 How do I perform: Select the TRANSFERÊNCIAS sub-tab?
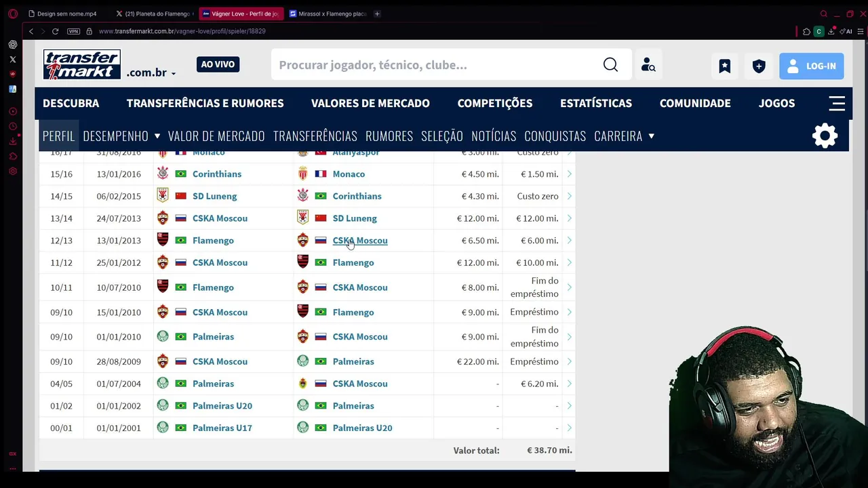point(315,136)
